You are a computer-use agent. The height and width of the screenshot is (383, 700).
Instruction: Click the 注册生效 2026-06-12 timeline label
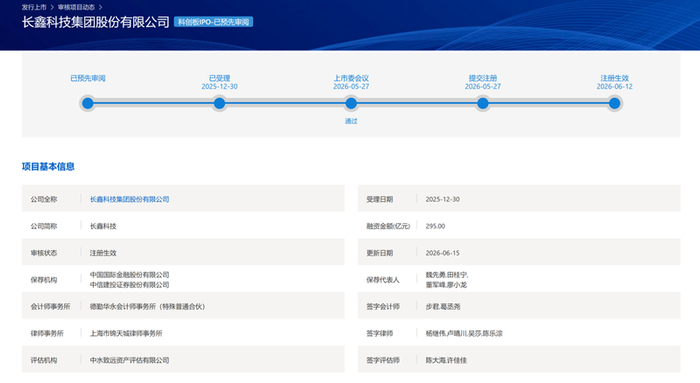click(x=614, y=82)
